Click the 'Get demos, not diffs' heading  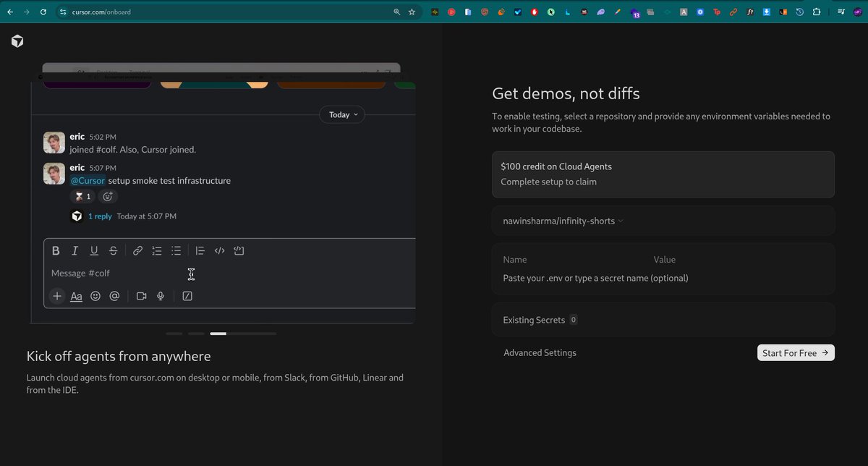tap(566, 93)
